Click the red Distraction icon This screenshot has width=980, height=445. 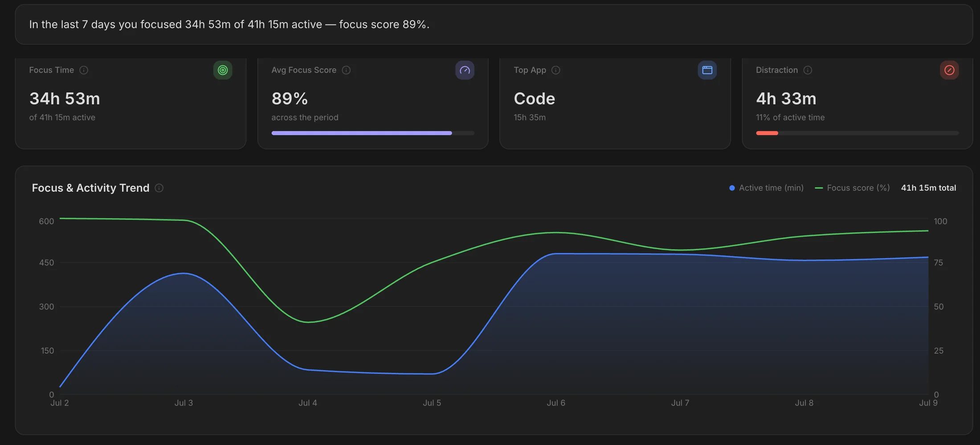pyautogui.click(x=949, y=70)
